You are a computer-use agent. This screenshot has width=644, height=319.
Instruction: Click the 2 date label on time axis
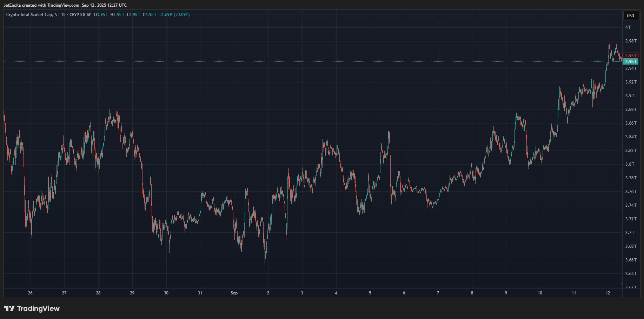pos(268,293)
